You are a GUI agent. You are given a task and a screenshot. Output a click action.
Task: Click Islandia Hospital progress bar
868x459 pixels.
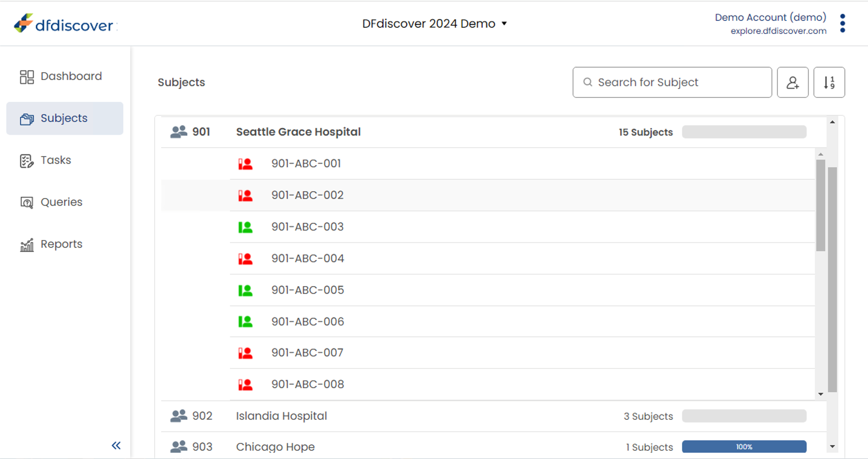click(744, 416)
